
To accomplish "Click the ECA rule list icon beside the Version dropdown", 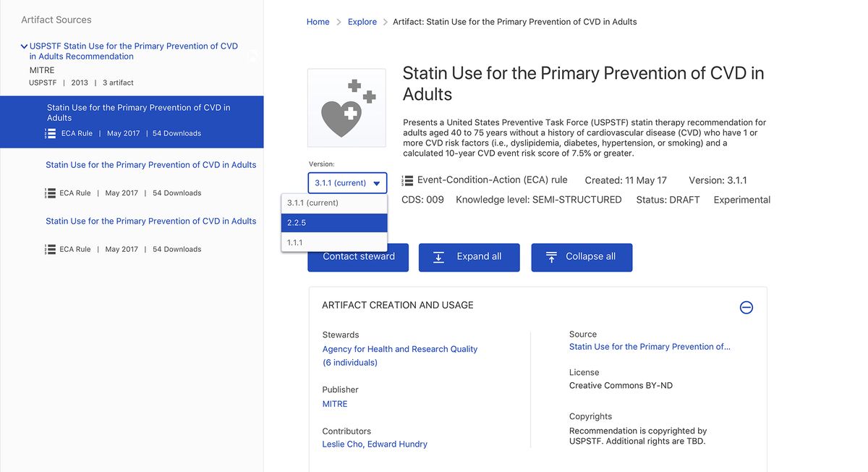I will pyautogui.click(x=407, y=180).
